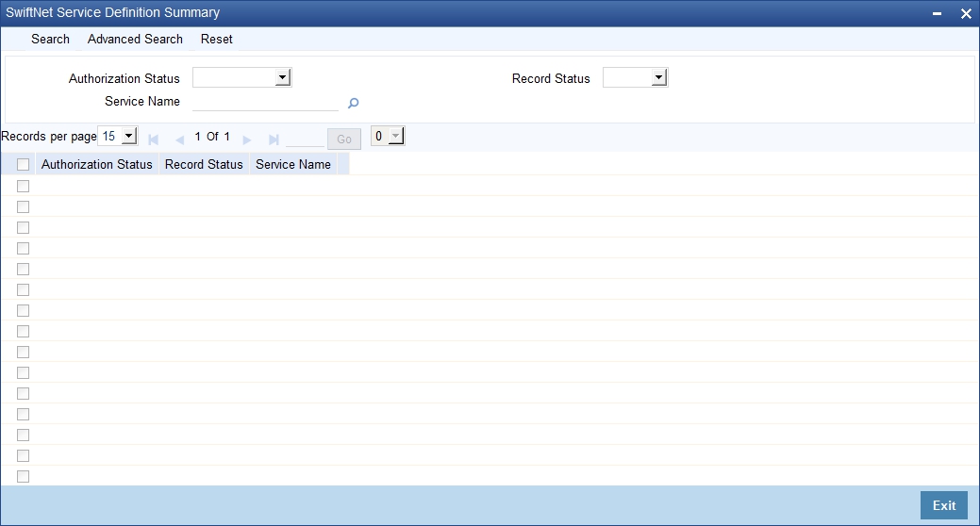Sort by the Authorization Status column header
The width and height of the screenshot is (980, 526).
[x=97, y=164]
